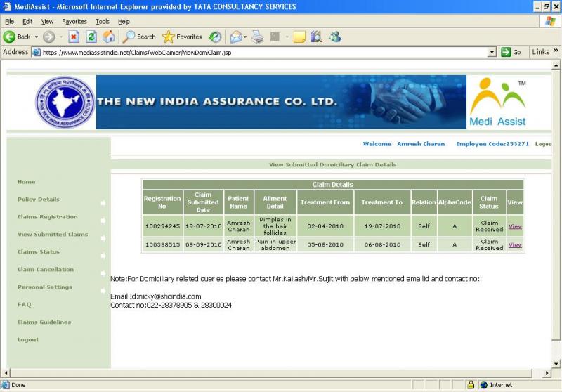Viewport: 562px width, 392px height.
Task: Stop page loading with the red X icon
Action: pyautogui.click(x=74, y=37)
